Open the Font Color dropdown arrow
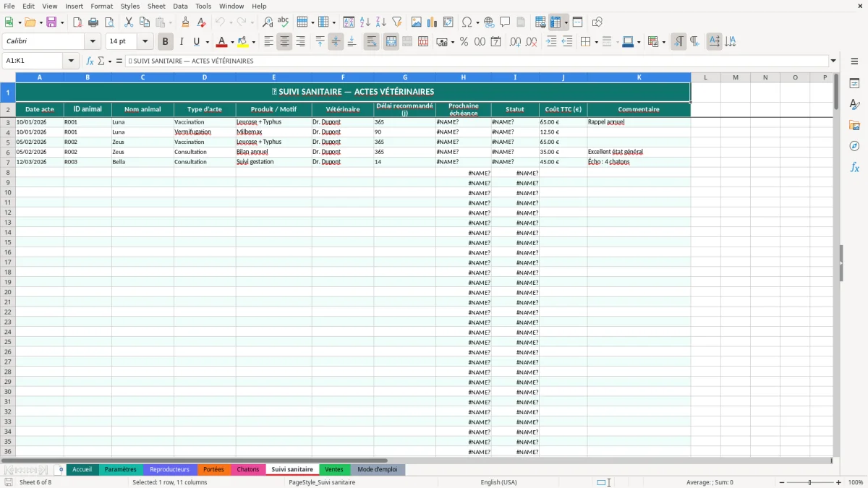Image resolution: width=868 pixels, height=488 pixels. tap(232, 42)
